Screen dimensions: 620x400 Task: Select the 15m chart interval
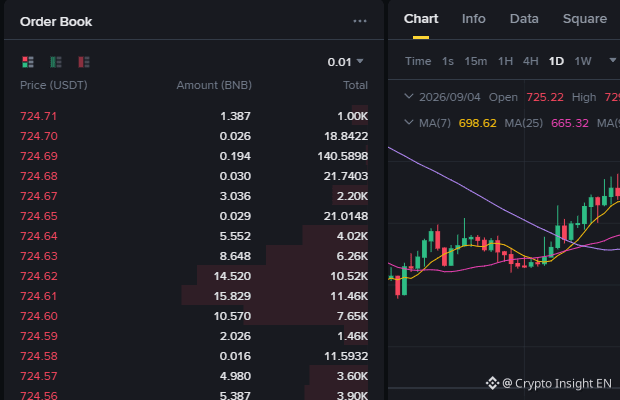[x=476, y=61]
